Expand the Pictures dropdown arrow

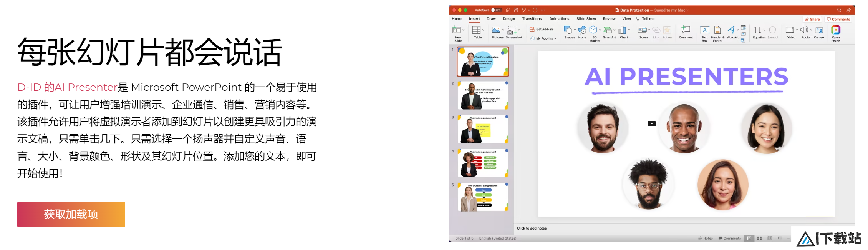coord(503,30)
